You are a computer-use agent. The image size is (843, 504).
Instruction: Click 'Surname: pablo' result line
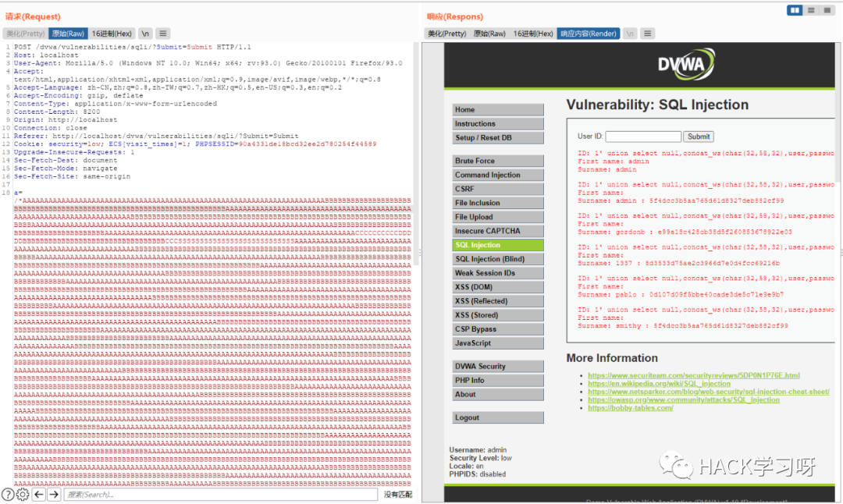tap(681, 294)
